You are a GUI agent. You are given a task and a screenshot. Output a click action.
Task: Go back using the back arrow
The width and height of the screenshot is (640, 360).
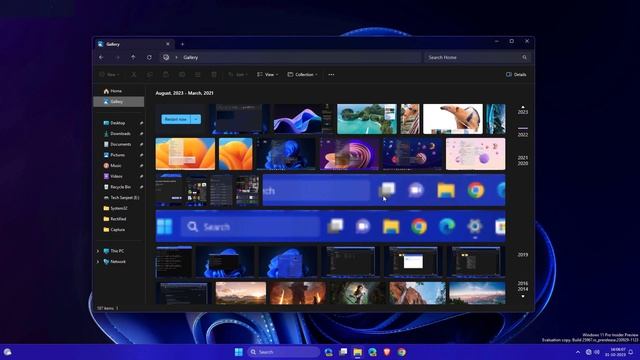[x=101, y=58]
